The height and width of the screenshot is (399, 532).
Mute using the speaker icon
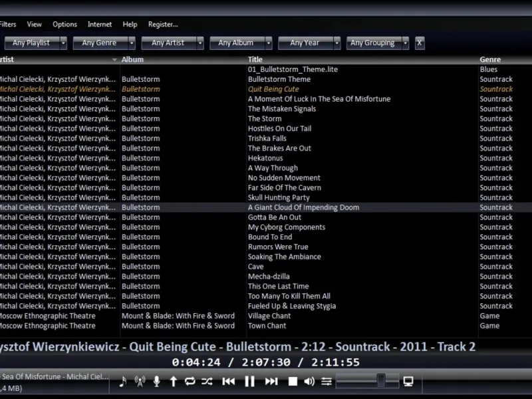coord(309,381)
